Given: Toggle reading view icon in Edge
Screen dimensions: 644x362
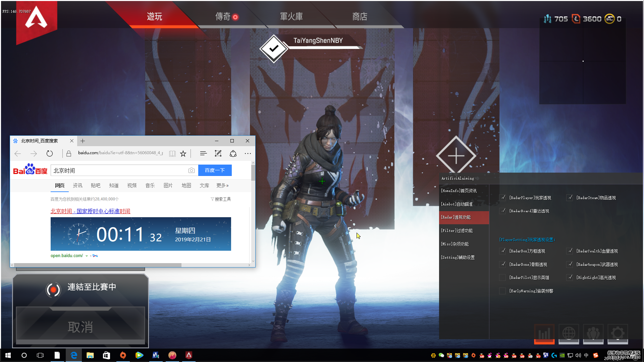Looking at the screenshot, I should 172,154.
